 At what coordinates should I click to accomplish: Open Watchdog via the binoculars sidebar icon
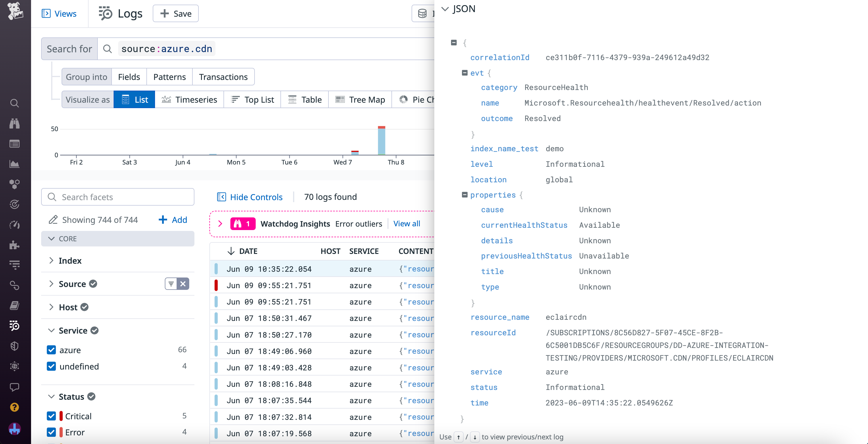click(15, 123)
